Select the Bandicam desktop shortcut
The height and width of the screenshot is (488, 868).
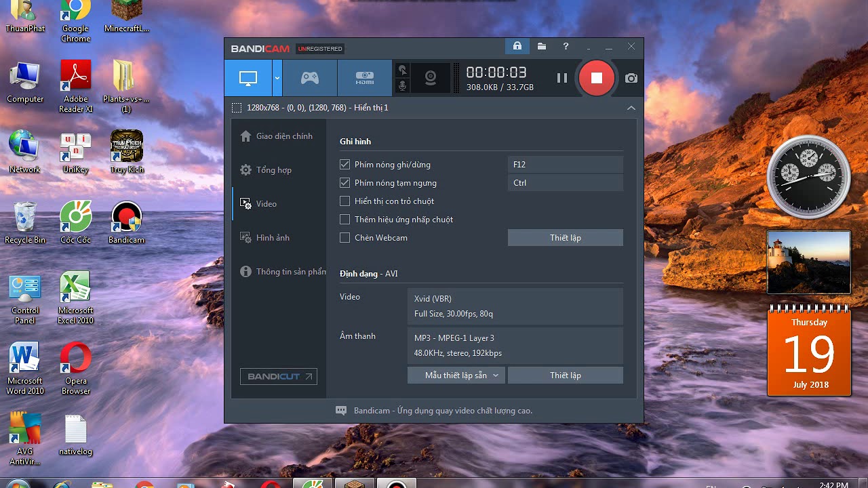(127, 222)
